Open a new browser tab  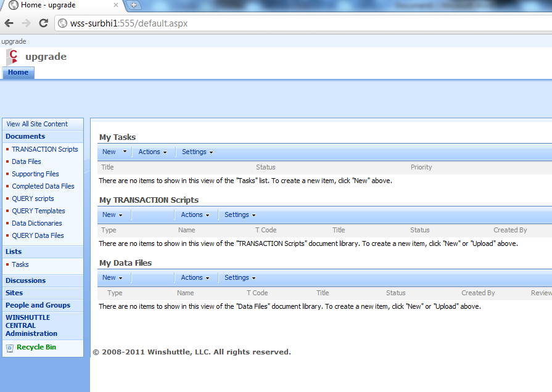click(x=133, y=5)
